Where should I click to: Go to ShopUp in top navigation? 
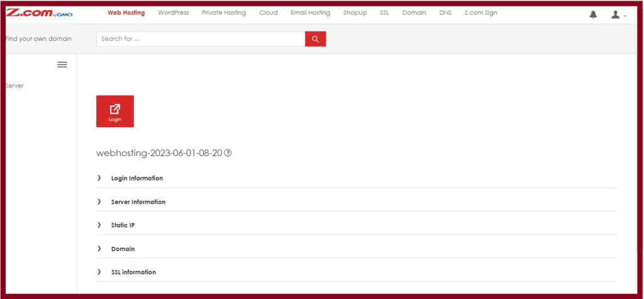pos(355,13)
